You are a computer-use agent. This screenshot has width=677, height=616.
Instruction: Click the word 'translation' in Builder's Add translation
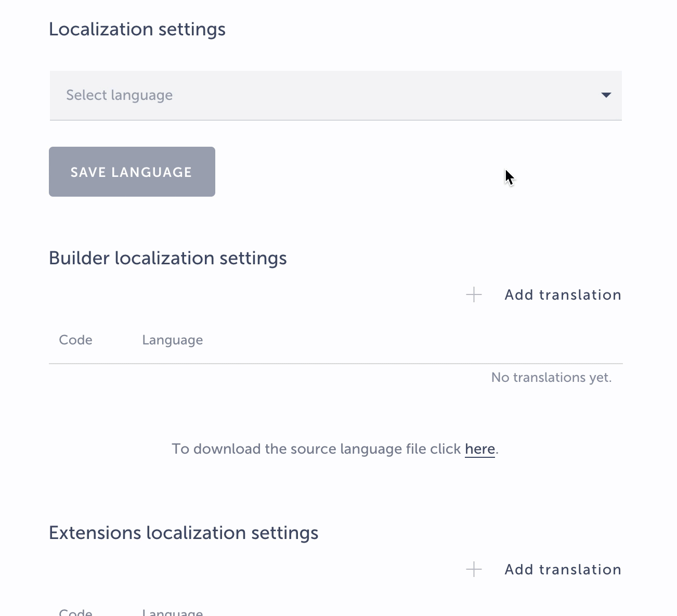[x=580, y=295]
